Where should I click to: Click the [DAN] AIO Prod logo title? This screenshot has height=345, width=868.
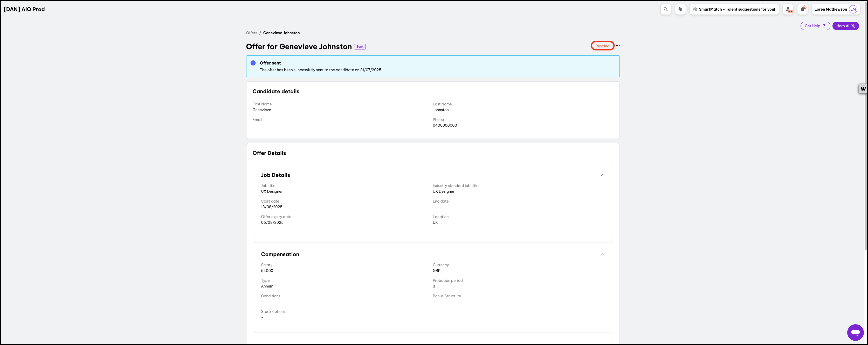pyautogui.click(x=24, y=9)
